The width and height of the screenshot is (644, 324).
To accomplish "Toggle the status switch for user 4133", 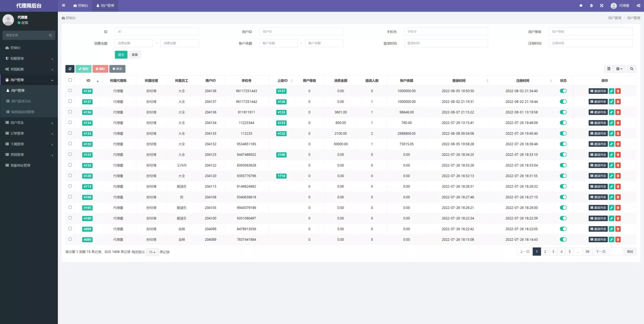I will [563, 133].
